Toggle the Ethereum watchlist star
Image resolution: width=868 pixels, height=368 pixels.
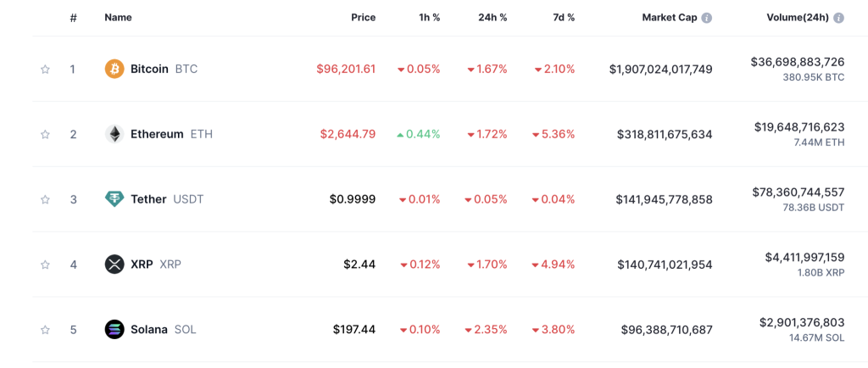tap(46, 135)
